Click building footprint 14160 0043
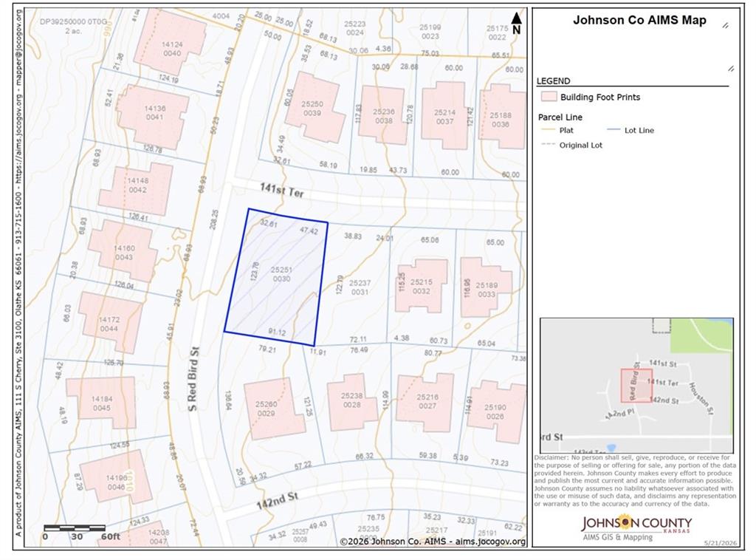Viewport: 756px width, 560px height. (x=123, y=251)
